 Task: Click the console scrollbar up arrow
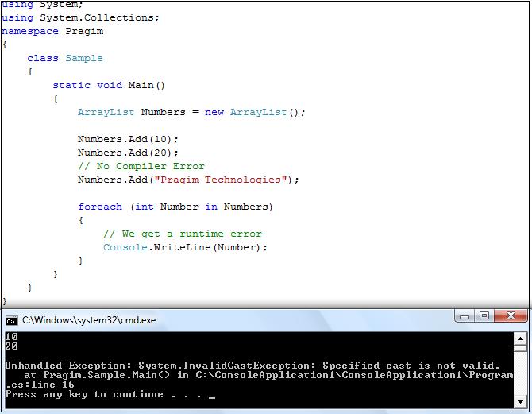point(520,338)
